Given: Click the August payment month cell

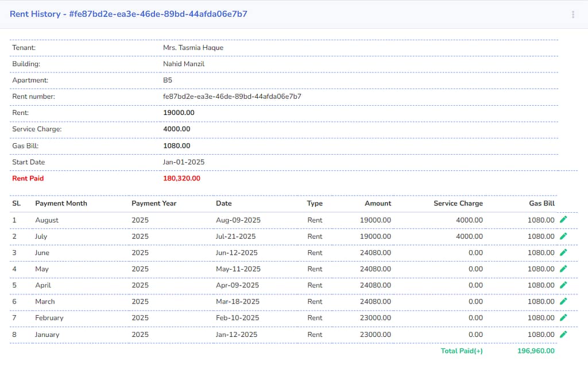Looking at the screenshot, I should pyautogui.click(x=47, y=220).
